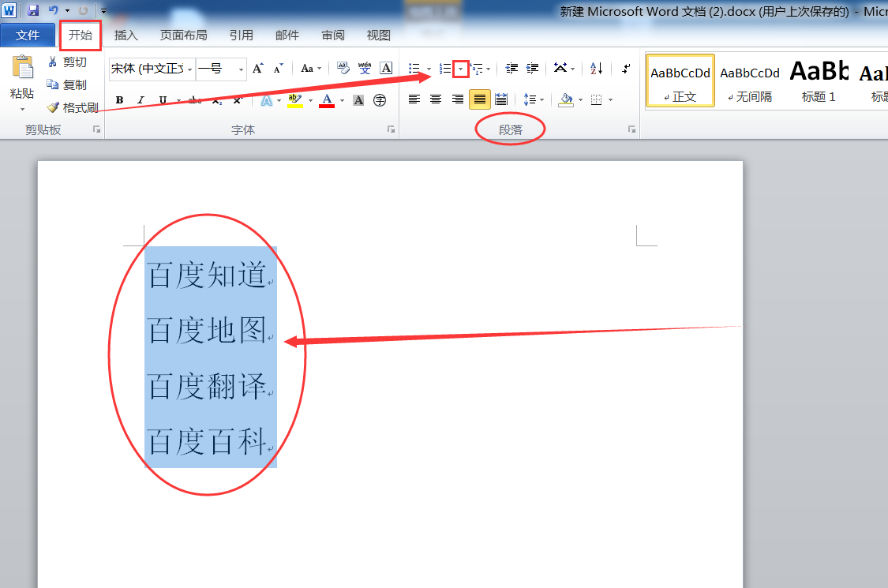Click the Redo icon in quick access toolbar
This screenshot has width=888, height=588.
[x=83, y=10]
